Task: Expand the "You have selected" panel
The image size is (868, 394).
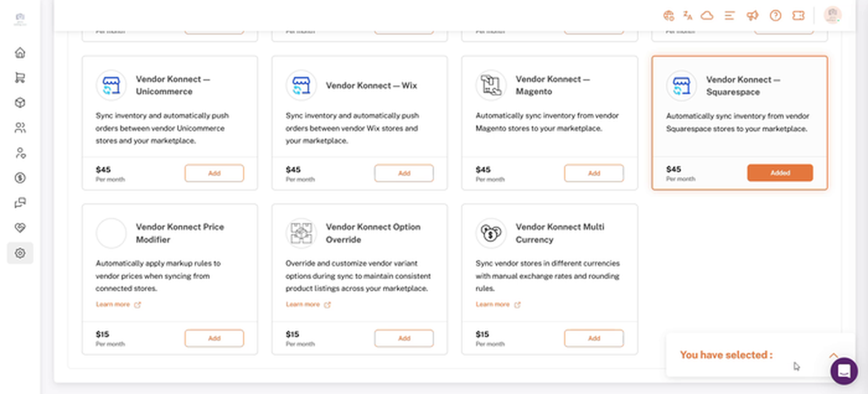Action: [x=833, y=355]
